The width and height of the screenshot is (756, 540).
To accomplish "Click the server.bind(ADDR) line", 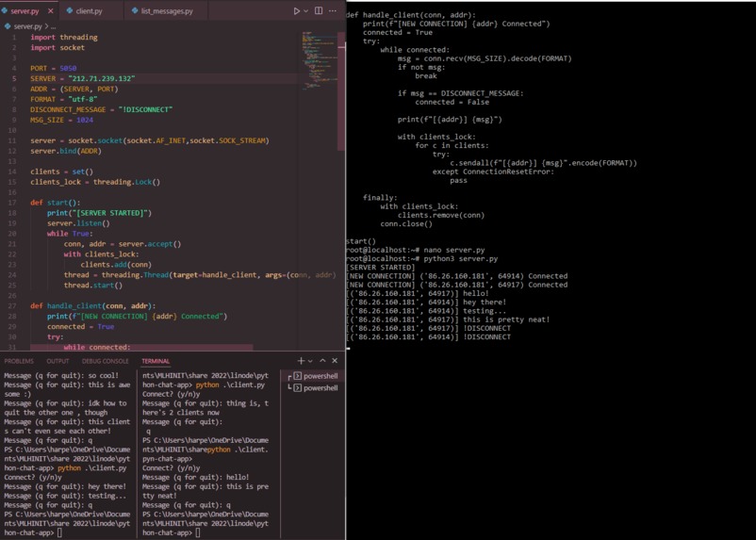I will pyautogui.click(x=66, y=151).
